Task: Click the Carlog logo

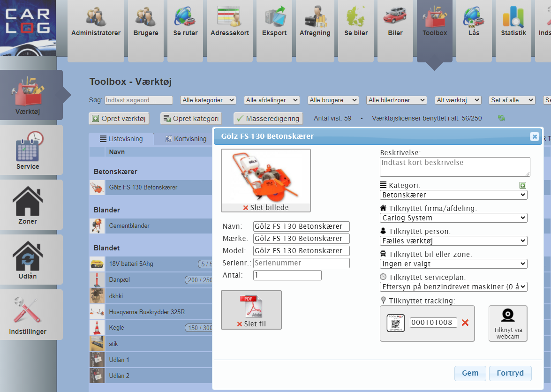Action: [x=28, y=28]
